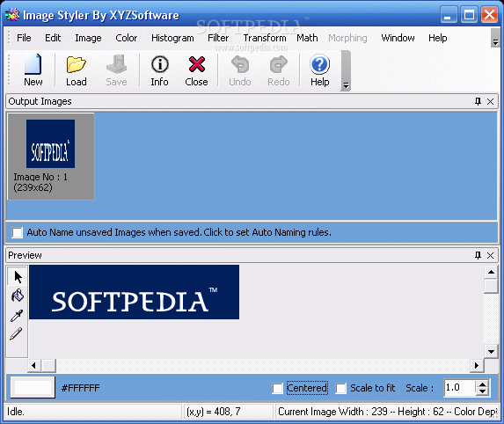Toggle the Scale to fit checkbox

click(340, 388)
